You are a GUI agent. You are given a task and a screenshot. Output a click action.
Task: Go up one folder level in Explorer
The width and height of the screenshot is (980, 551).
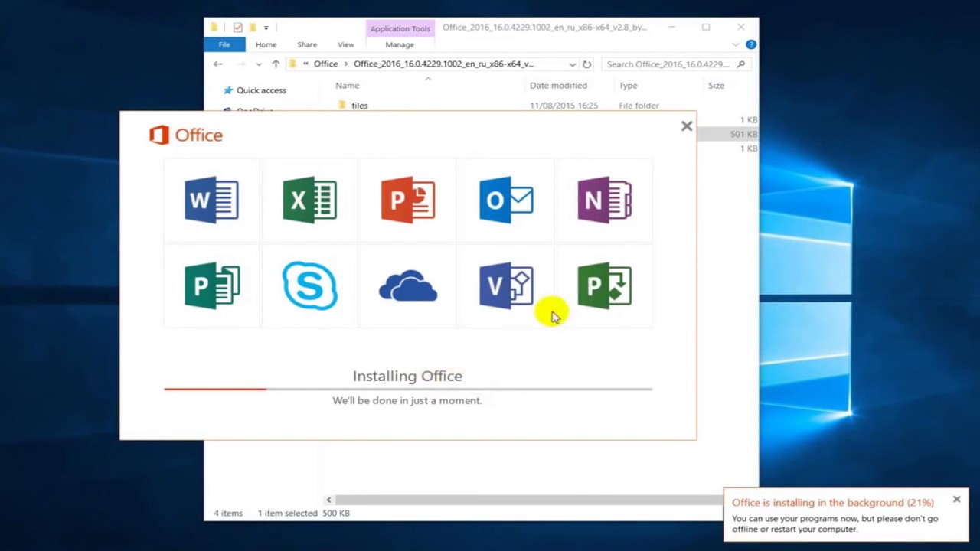click(276, 64)
